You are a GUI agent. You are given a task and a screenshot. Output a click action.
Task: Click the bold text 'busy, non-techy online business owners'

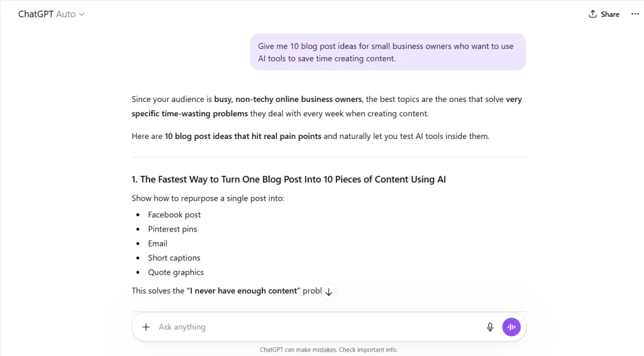(x=288, y=99)
